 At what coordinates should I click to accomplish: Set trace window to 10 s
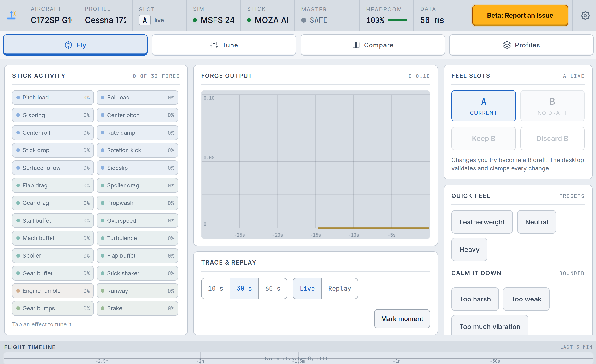(x=215, y=289)
